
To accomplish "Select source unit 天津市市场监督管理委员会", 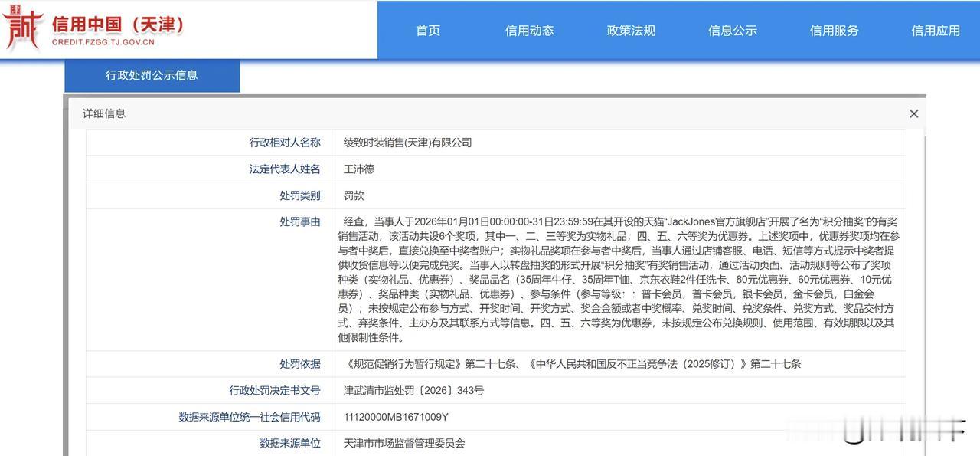I will pyautogui.click(x=403, y=443).
